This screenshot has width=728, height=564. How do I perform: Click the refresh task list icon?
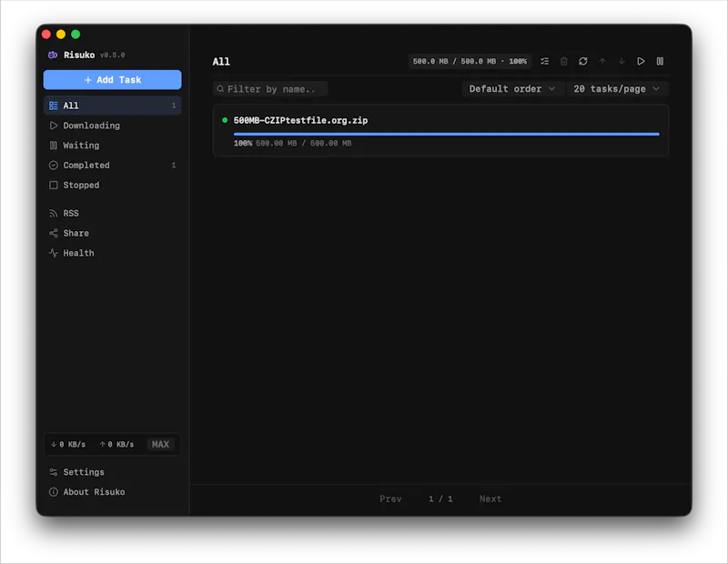click(x=583, y=61)
